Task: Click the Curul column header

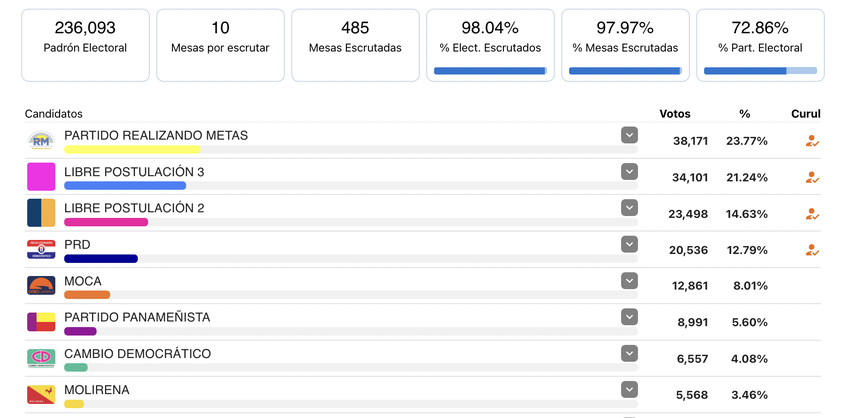Action: (805, 114)
